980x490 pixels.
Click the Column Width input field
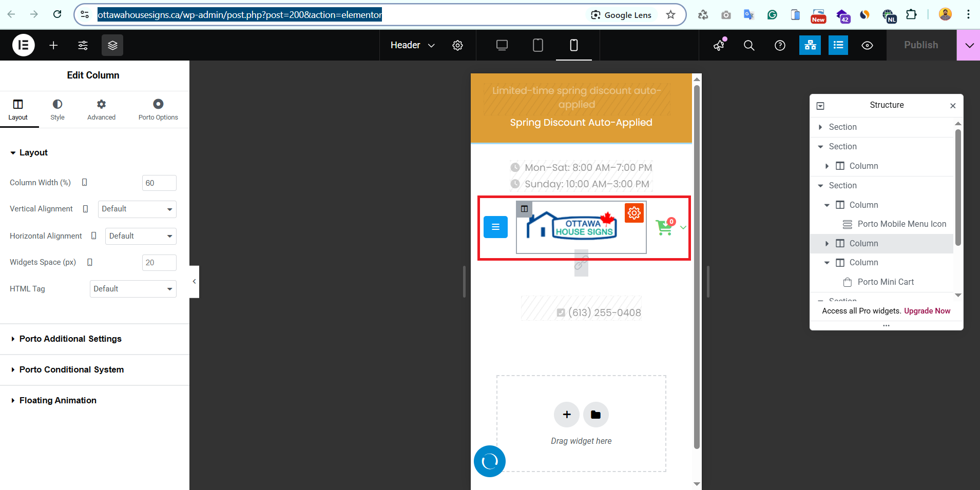coord(159,183)
